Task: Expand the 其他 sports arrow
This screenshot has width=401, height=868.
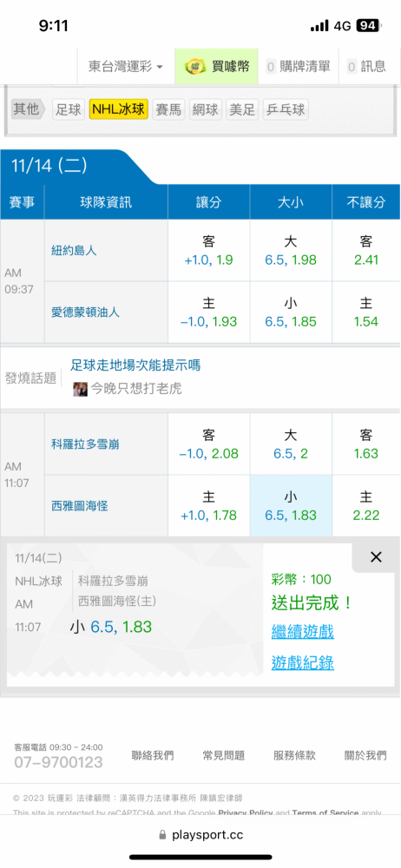Action: point(29,109)
